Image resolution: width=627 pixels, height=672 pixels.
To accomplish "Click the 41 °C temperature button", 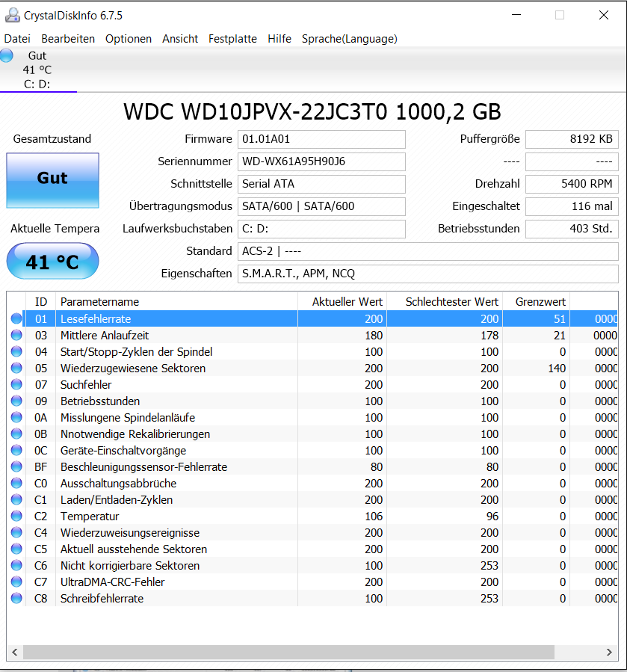I will pyautogui.click(x=53, y=261).
